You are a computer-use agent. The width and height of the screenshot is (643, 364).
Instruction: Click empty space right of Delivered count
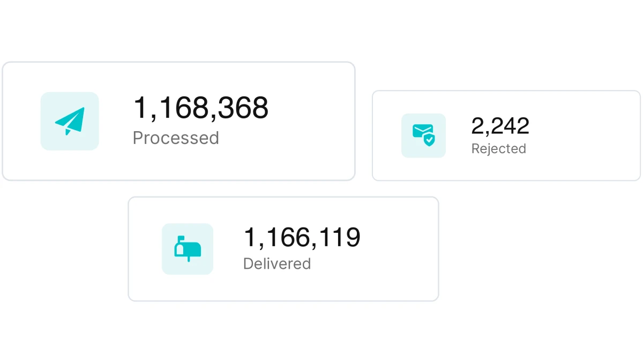tap(399, 249)
